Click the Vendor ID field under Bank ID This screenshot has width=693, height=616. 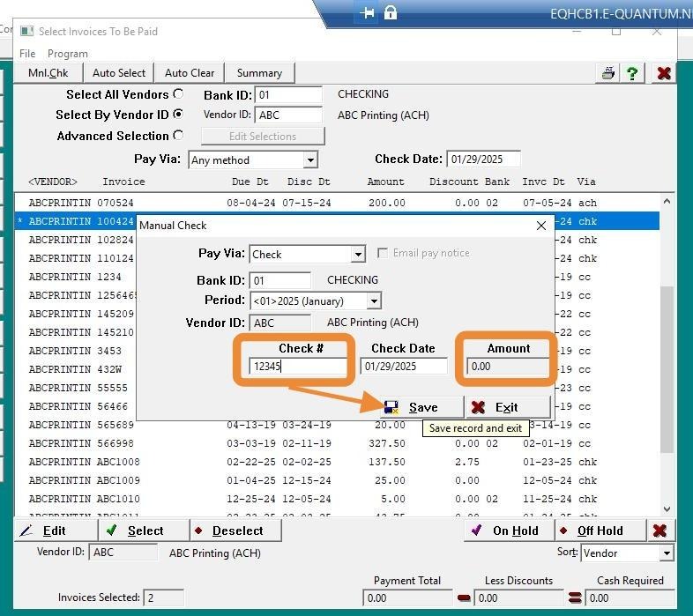pyautogui.click(x=288, y=115)
